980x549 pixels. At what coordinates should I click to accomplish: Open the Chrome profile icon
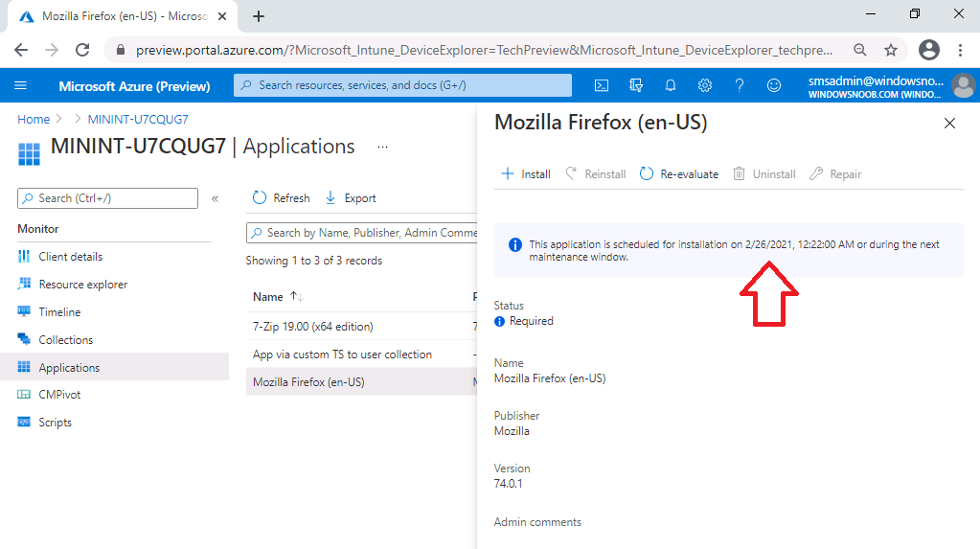tap(929, 50)
